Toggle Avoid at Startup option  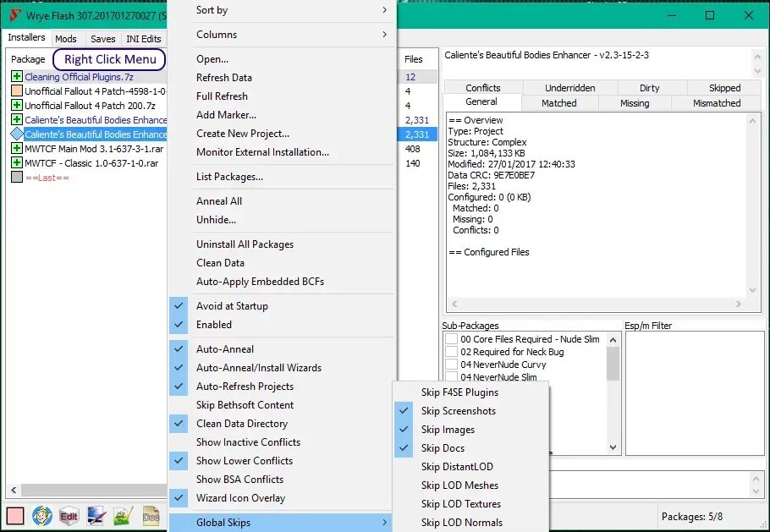point(282,306)
